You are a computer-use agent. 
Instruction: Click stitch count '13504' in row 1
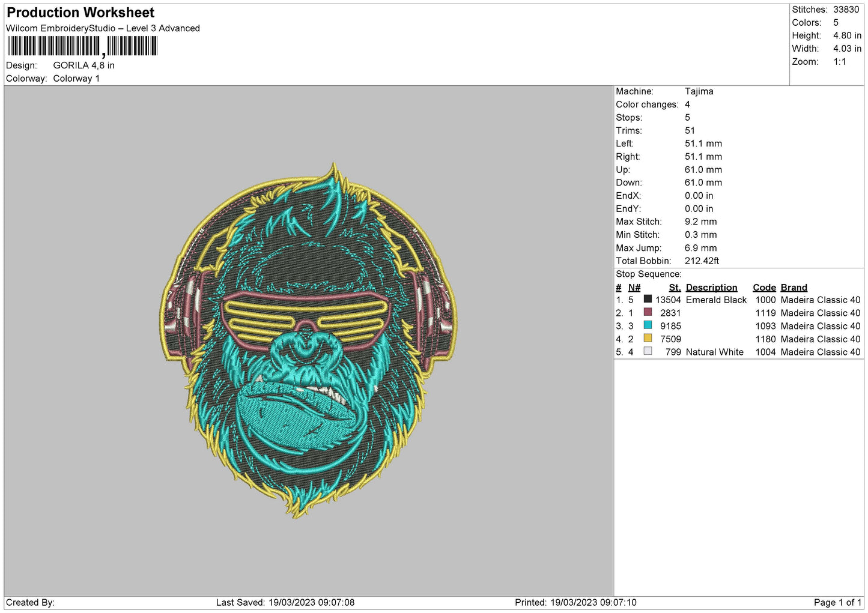(668, 300)
